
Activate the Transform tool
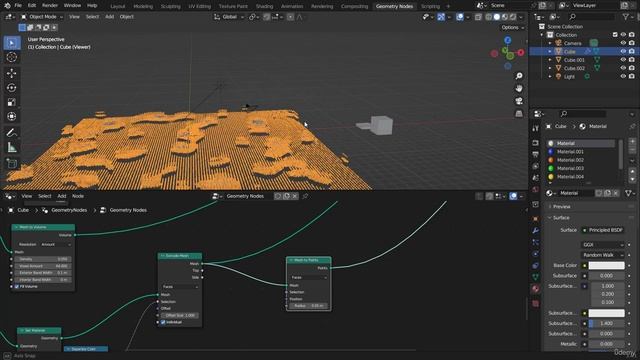(11, 116)
